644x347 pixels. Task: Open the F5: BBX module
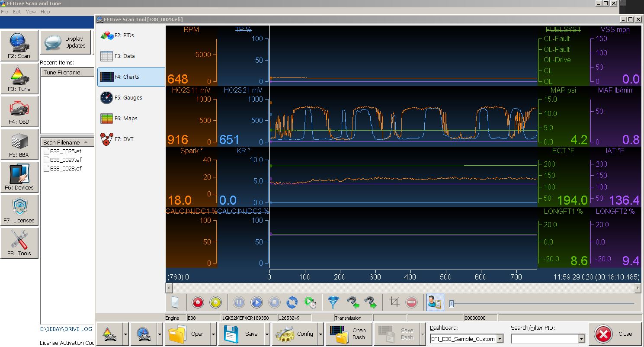click(x=19, y=144)
